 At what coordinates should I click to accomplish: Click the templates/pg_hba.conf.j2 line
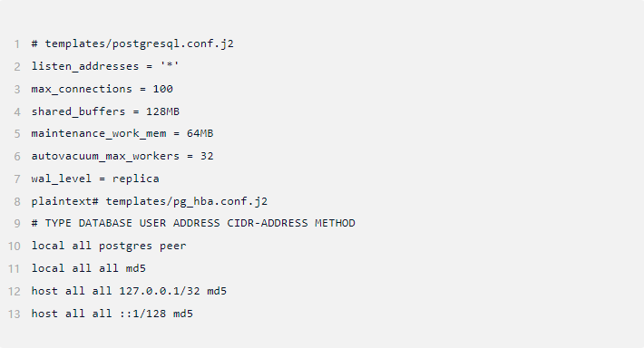(x=149, y=201)
